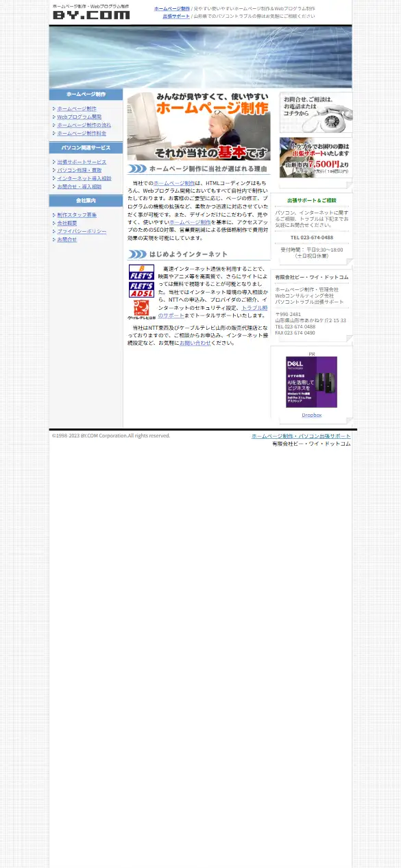
Task: Open the sidebar お問合せ link
Action: click(x=66, y=239)
